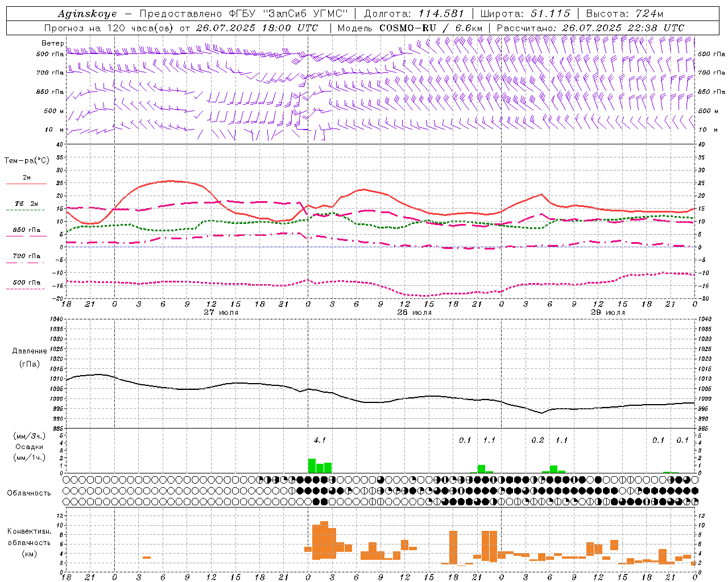
Task: Click the COSMO-RU model name in header
Action: pos(408,28)
